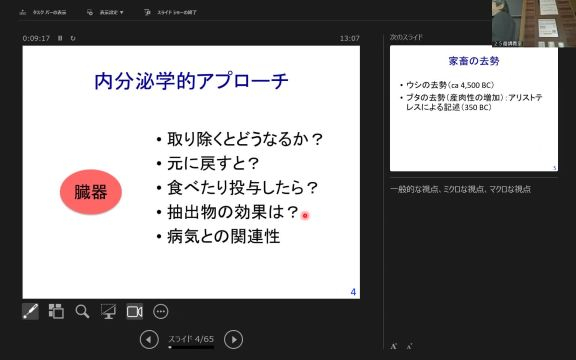Decrease notes text size
576x360 pixels.
pos(409,346)
